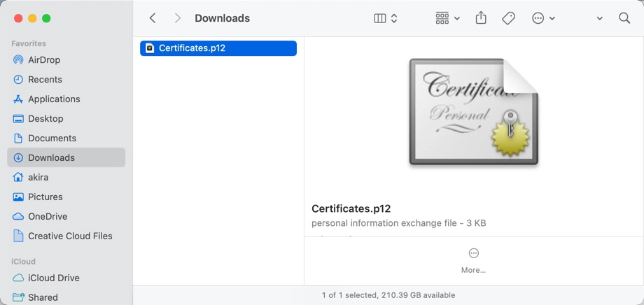The height and width of the screenshot is (305, 644).
Task: Close the Finder window
Action: (18, 18)
